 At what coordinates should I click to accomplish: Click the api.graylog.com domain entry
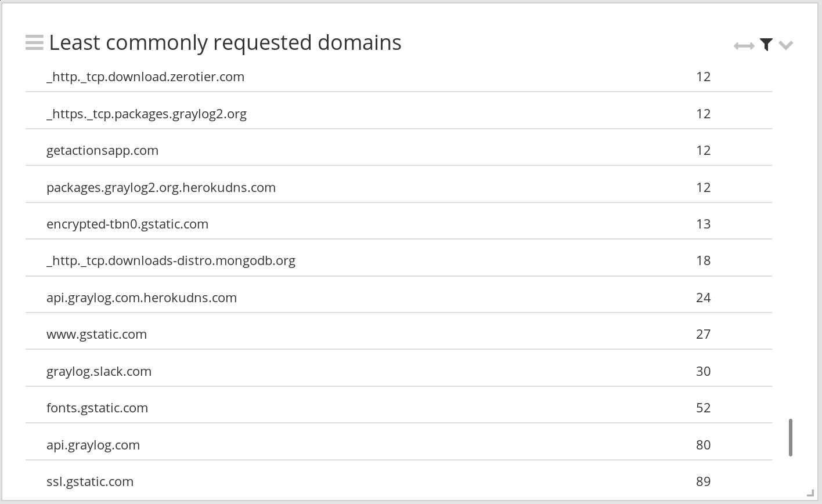click(93, 445)
